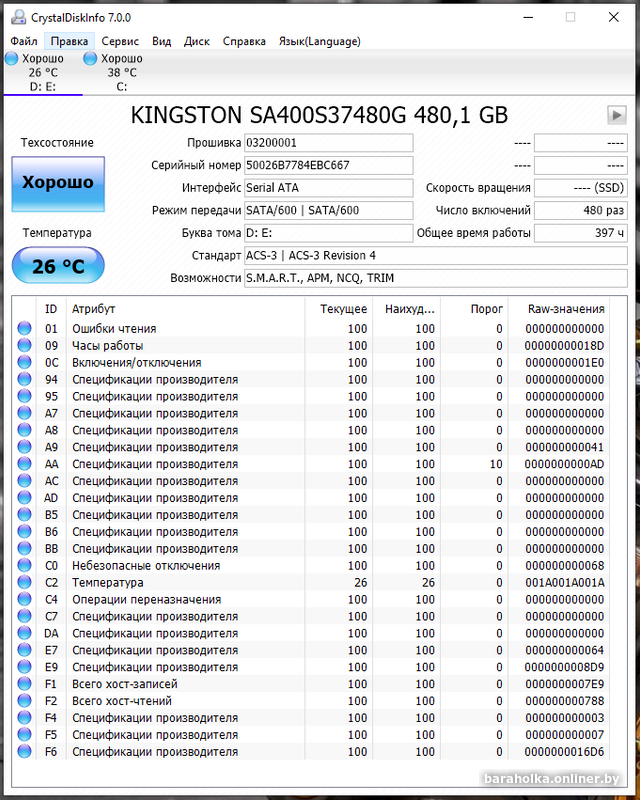Select raw value 0000000016D6
This screenshot has height=800, width=640.
click(564, 752)
